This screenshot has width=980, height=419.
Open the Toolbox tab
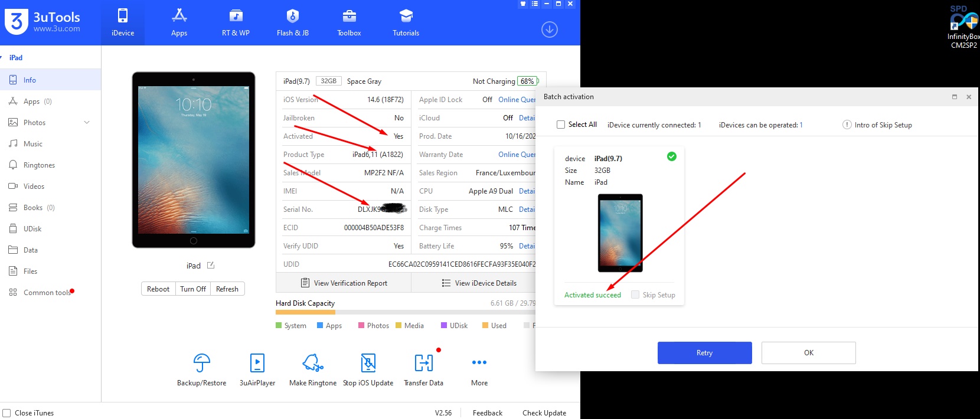click(349, 22)
